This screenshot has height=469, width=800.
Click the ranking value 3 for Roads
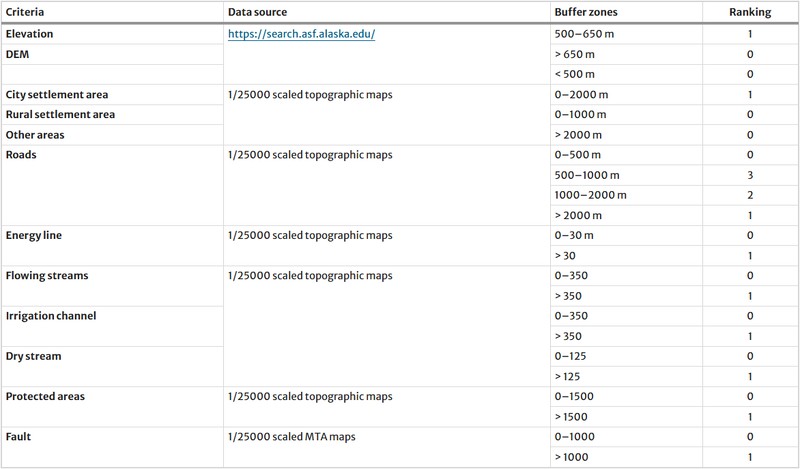pyautogui.click(x=749, y=175)
